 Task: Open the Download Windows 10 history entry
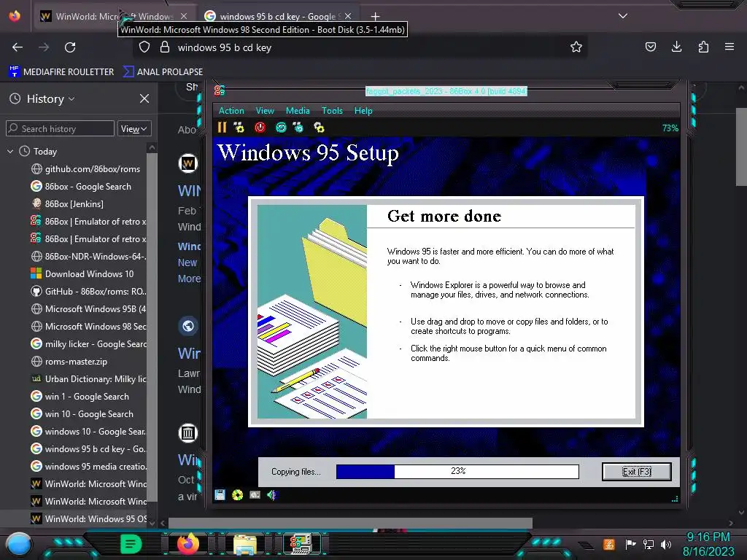click(82, 274)
